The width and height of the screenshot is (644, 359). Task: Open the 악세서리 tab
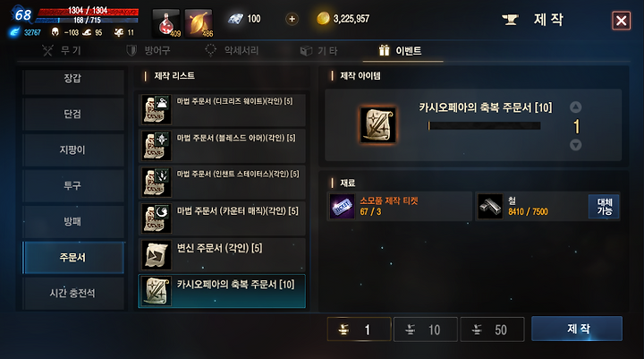pyautogui.click(x=232, y=50)
